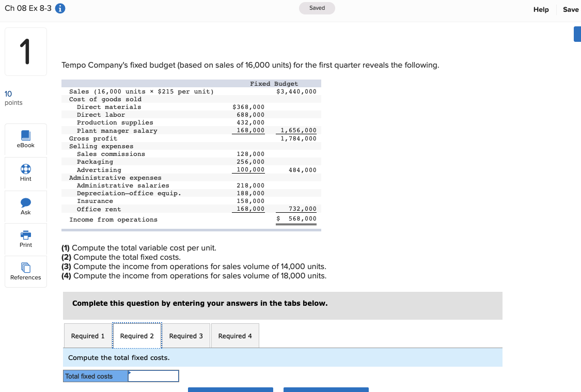Click the 'Direct materials' row label
The image size is (581, 392).
click(x=109, y=107)
